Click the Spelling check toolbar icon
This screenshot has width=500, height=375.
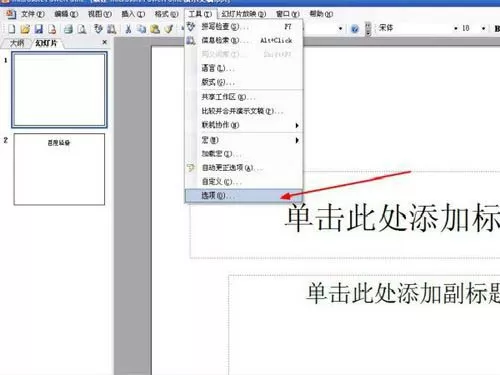pyautogui.click(x=98, y=29)
